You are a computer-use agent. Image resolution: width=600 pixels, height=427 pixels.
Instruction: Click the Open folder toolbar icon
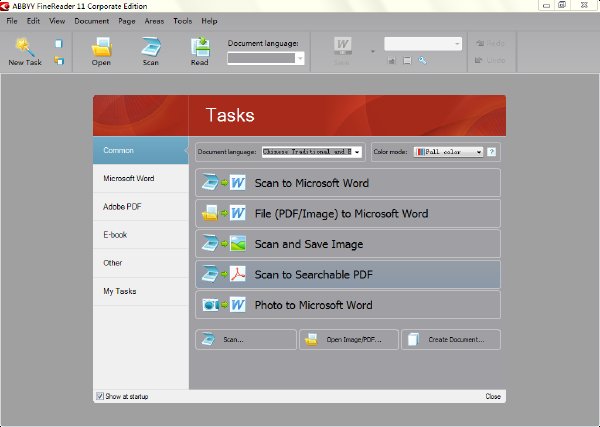coord(101,47)
